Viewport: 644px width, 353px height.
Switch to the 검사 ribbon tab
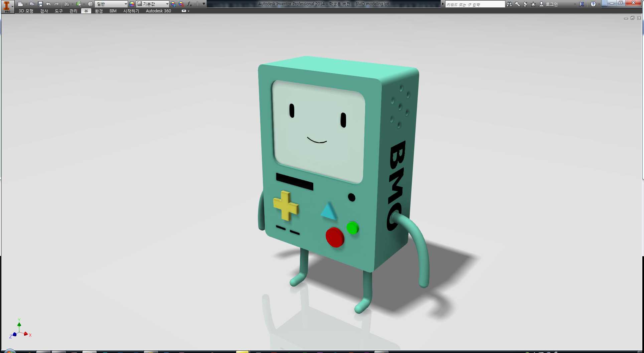[44, 11]
